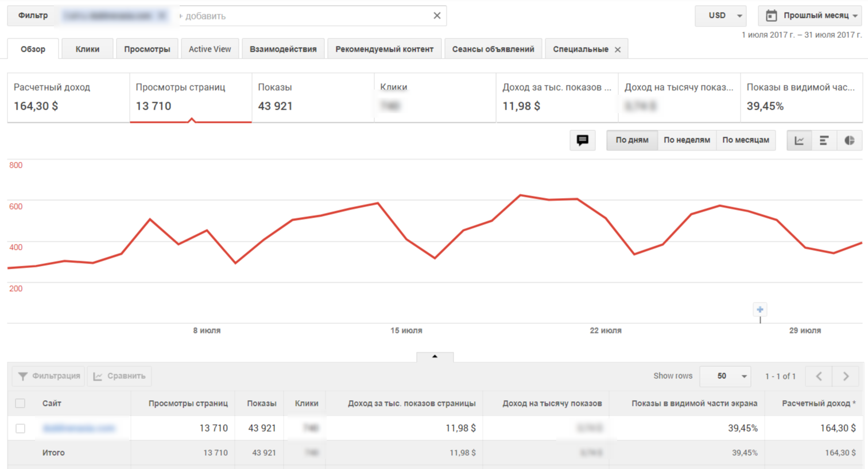
Task: Open the Прошлый месяц date dropdown
Action: coord(810,15)
